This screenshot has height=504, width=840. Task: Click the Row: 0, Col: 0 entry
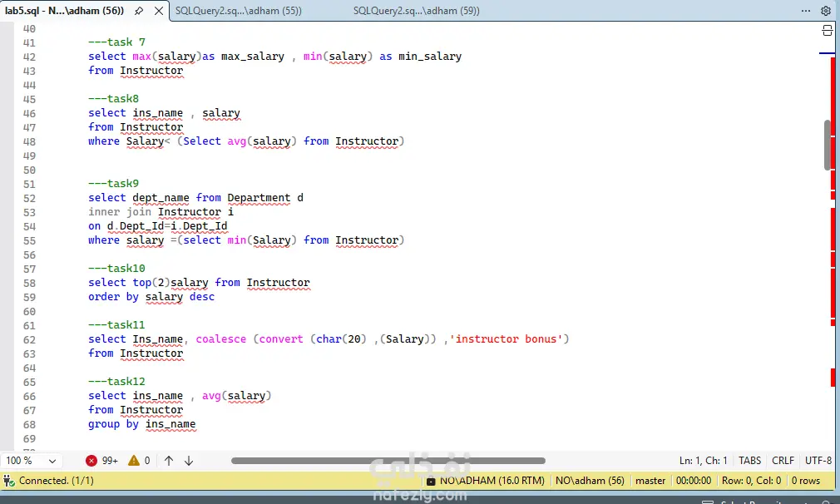(x=751, y=481)
